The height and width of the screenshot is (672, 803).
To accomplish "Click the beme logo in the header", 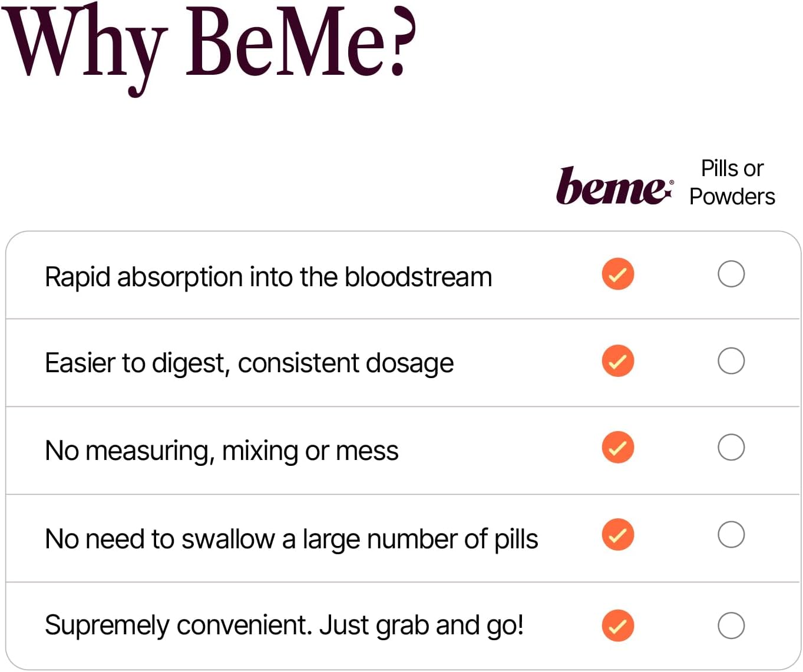I will (x=613, y=187).
